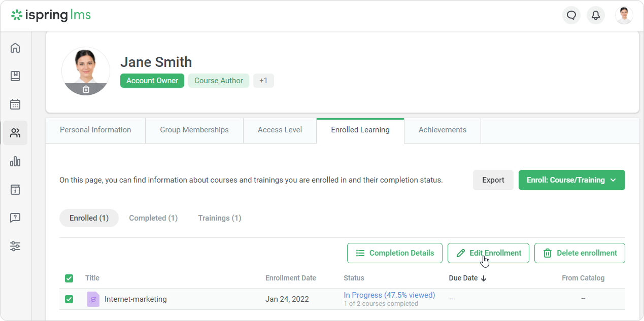Open the course library book icon
Screen dimensions: 644x321
tap(15, 76)
